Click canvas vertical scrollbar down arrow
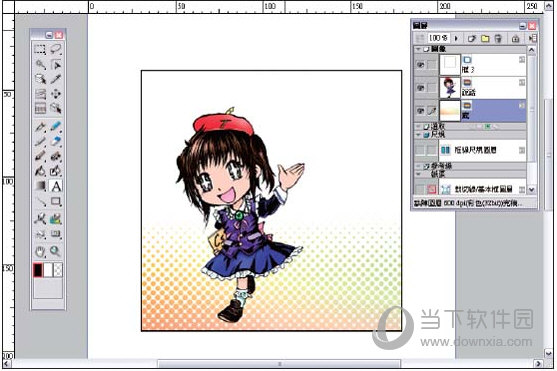Image resolution: width=557 pixels, height=371 pixels. click(x=549, y=354)
